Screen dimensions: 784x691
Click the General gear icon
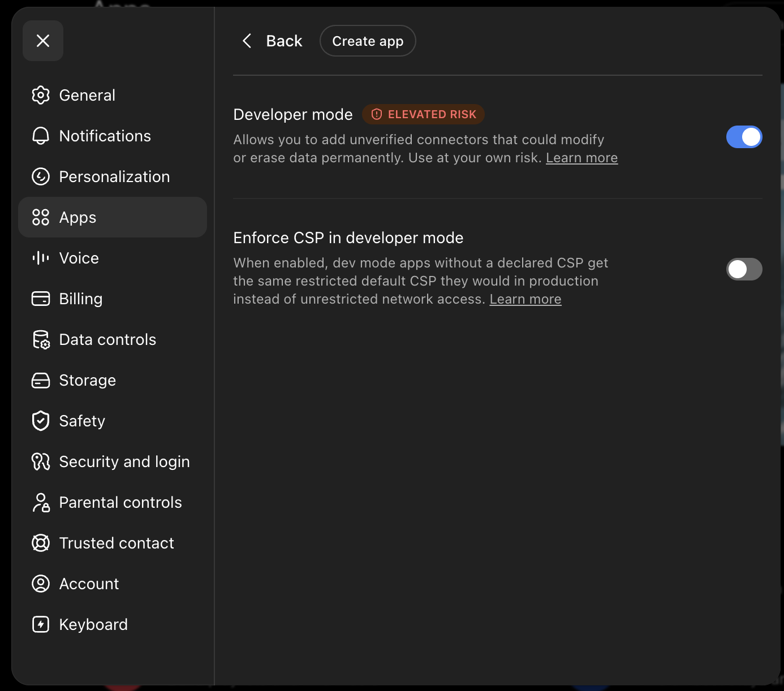[x=41, y=95]
